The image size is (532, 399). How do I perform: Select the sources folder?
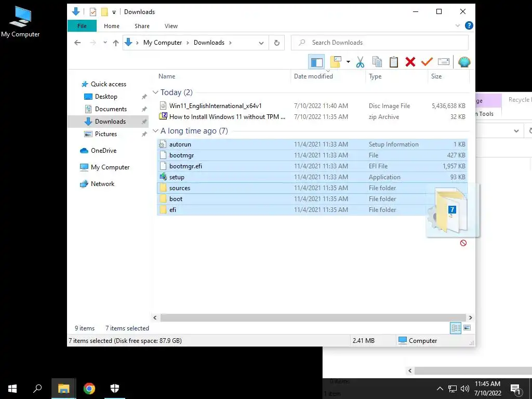(312, 188)
